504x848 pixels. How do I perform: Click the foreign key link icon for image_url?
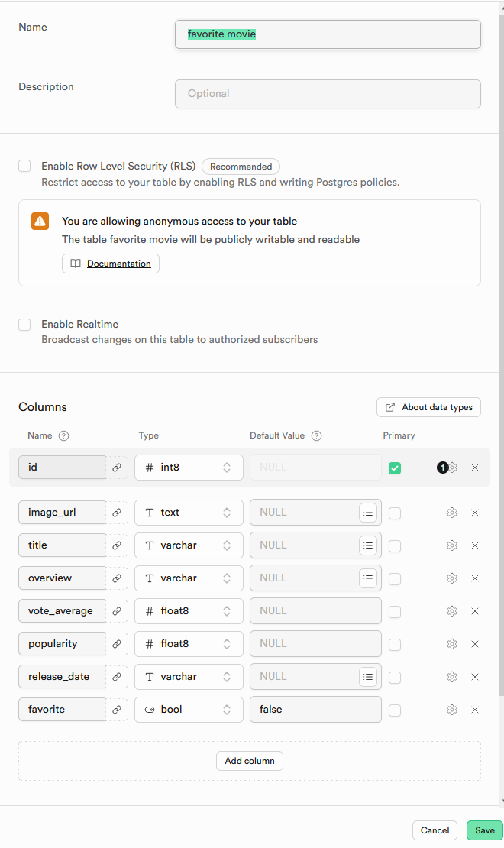coord(117,513)
